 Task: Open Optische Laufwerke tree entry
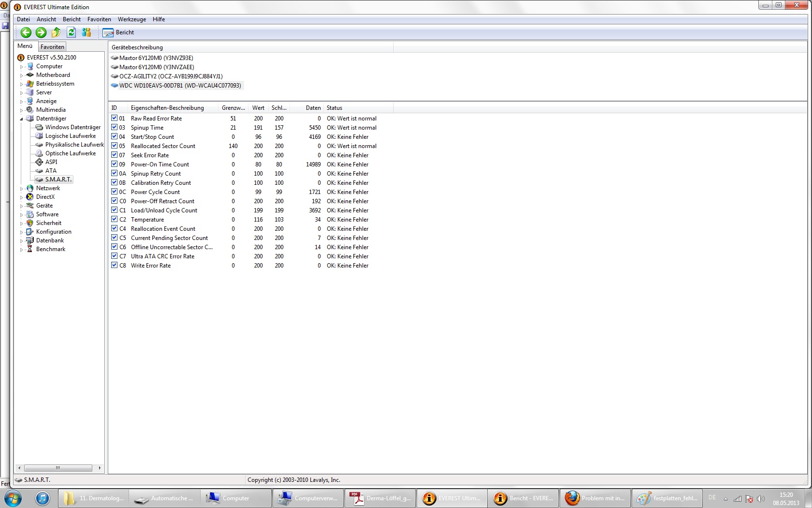point(71,153)
